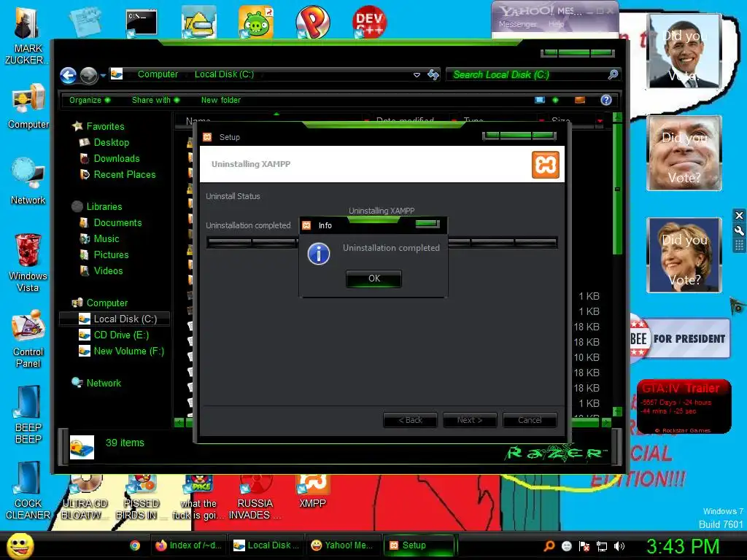
Task: Click the command prompt desktop icon
Action: [x=142, y=23]
